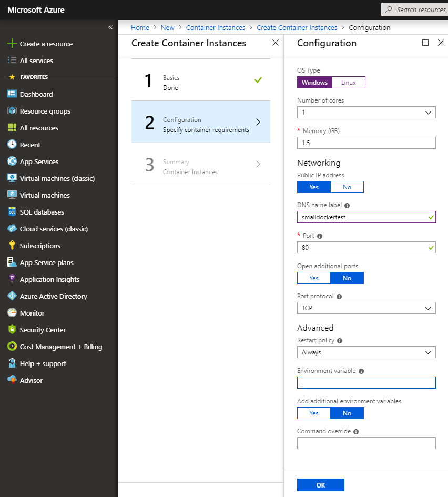This screenshot has width=448, height=497.
Task: Go to Create Container Instances breadcrumb
Action: point(297,27)
